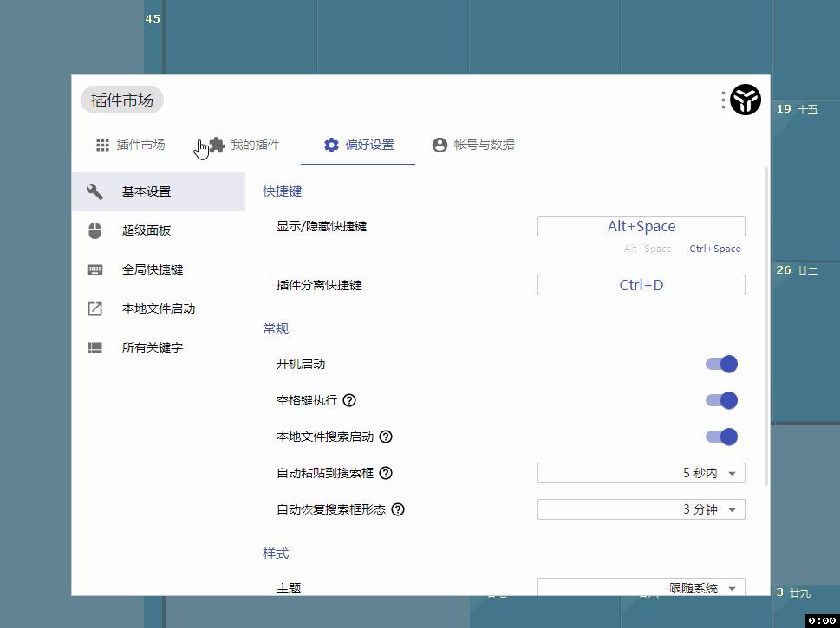
Task: Open the 帐号与数据 tab
Action: click(473, 146)
